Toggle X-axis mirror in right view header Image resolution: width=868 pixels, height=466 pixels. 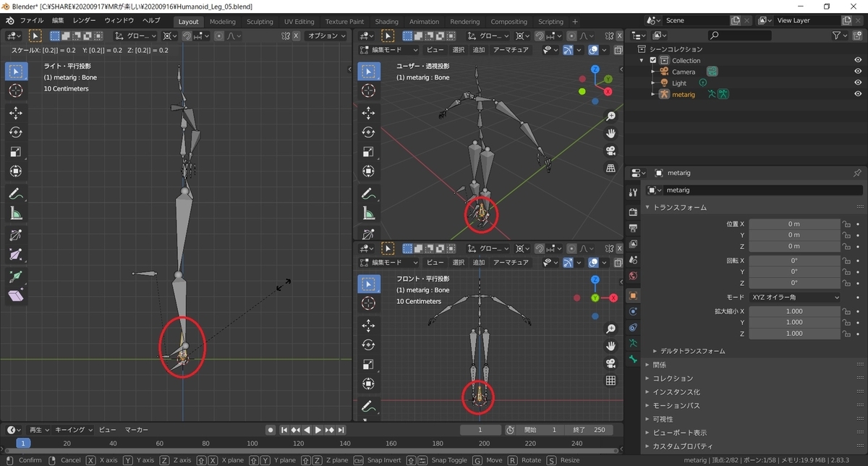296,35
